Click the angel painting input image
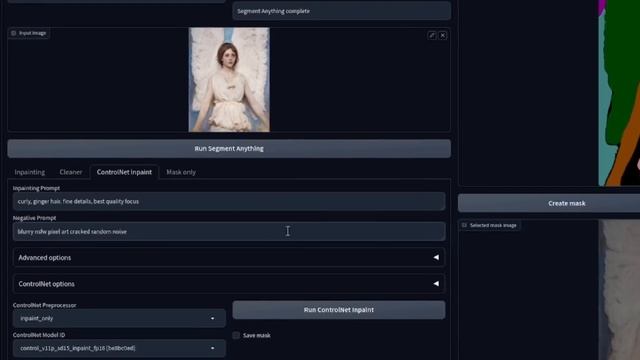Viewport: 640px width, 360px height. pos(229,80)
